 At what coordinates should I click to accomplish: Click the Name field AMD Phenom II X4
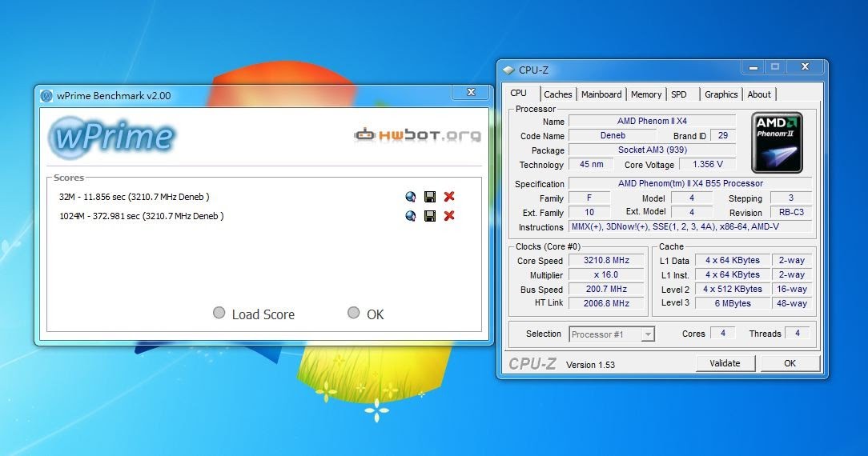[652, 121]
